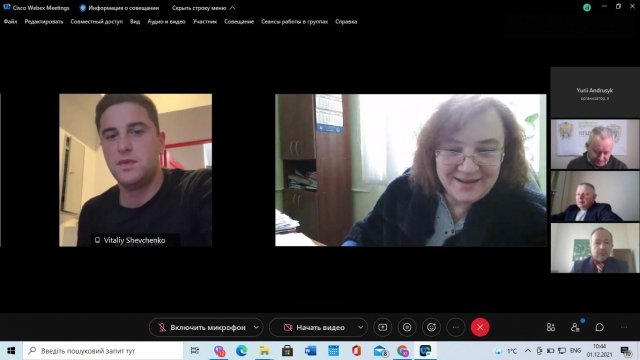Open the Совещание menu

(x=239, y=22)
